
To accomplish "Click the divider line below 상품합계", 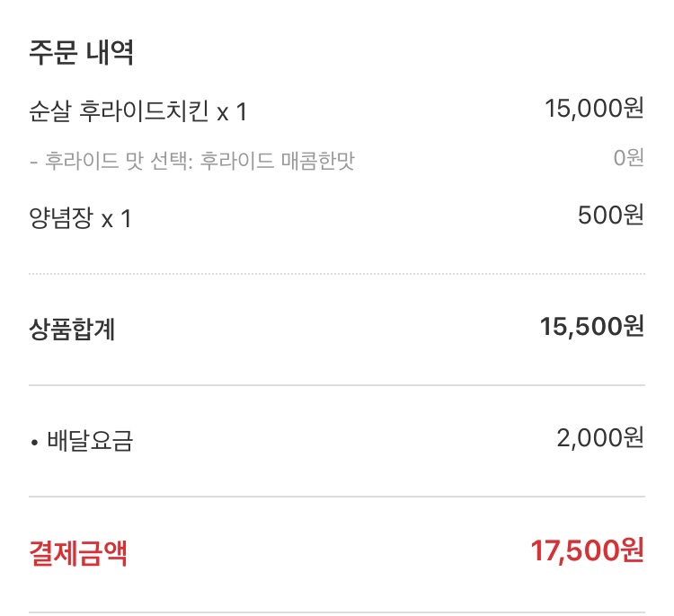I will tap(337, 385).
